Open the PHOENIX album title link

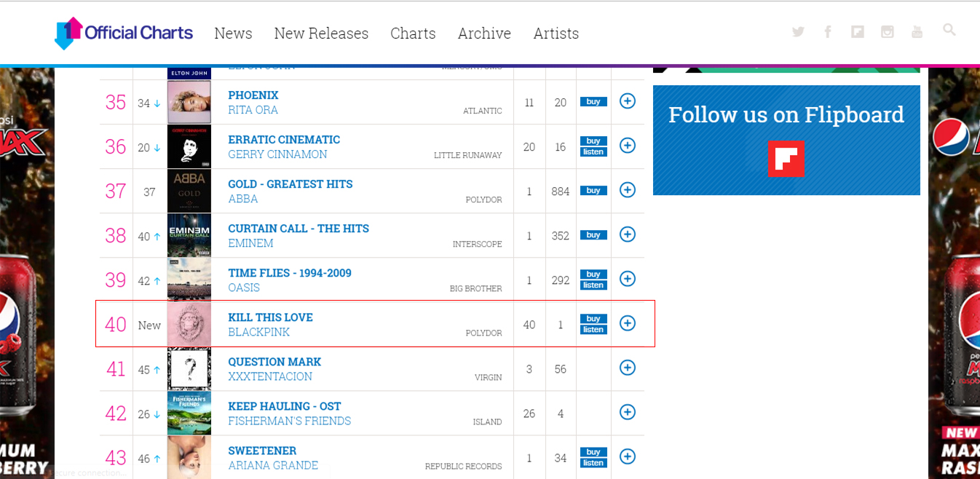click(x=253, y=95)
